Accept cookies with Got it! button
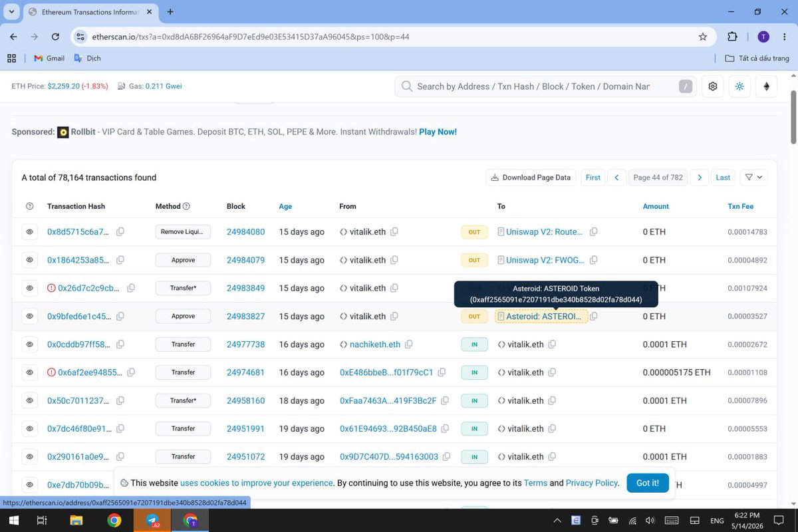The image size is (798, 532). (648, 483)
